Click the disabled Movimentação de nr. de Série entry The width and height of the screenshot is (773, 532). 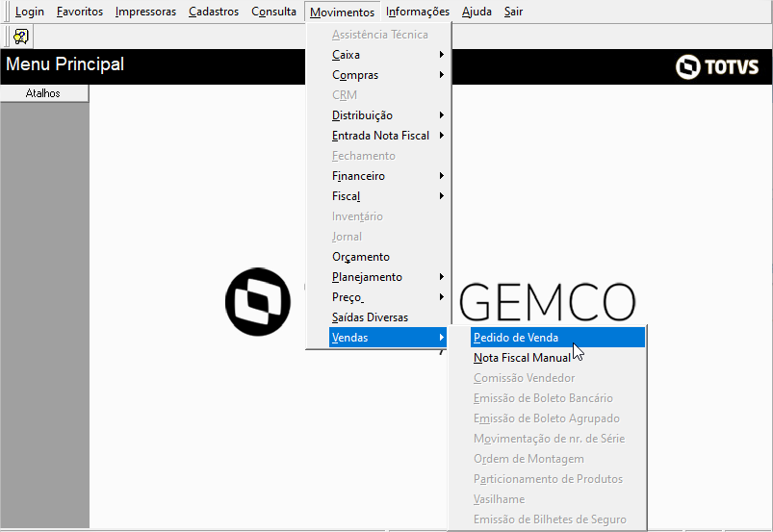point(557,439)
